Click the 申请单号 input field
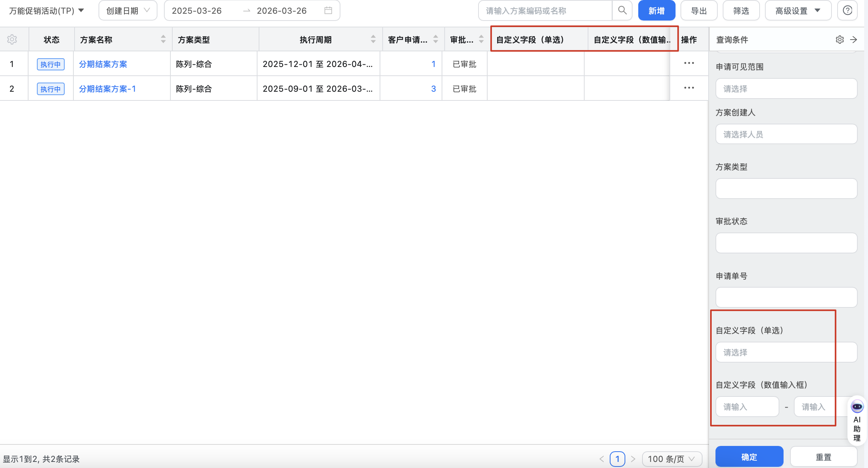 point(786,297)
